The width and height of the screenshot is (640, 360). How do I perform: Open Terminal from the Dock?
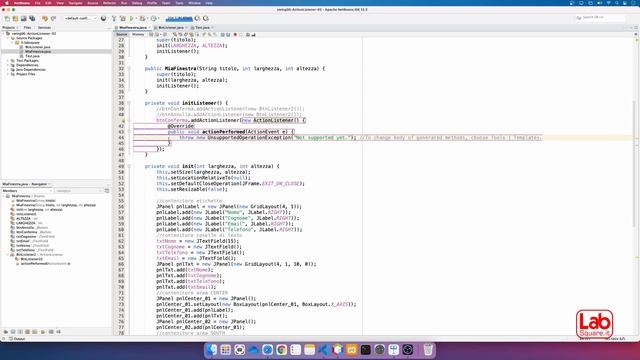click(x=365, y=350)
